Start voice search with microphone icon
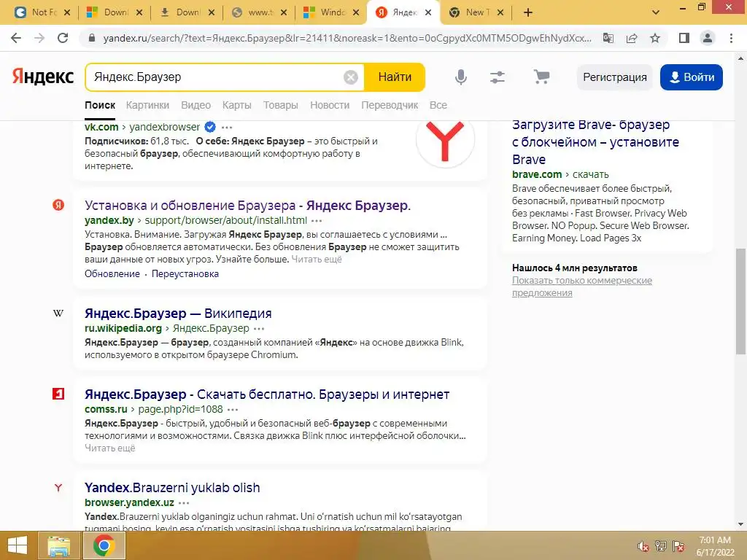The image size is (747, 560). pyautogui.click(x=461, y=77)
